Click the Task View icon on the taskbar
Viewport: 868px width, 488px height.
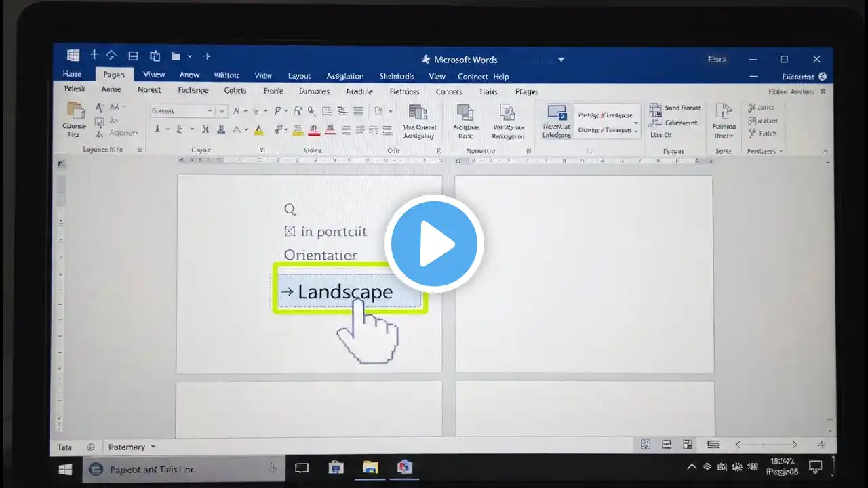point(302,468)
